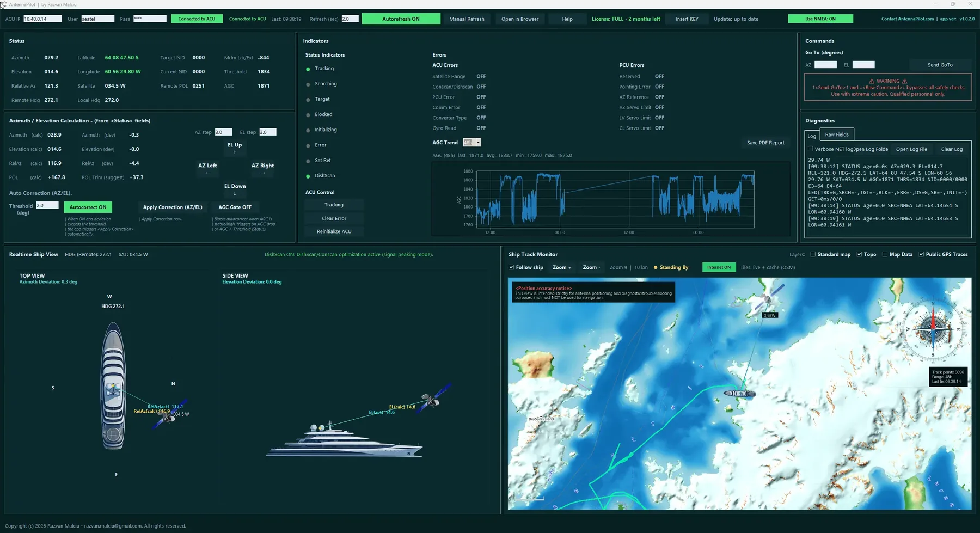Click the Clear Log button

(952, 149)
